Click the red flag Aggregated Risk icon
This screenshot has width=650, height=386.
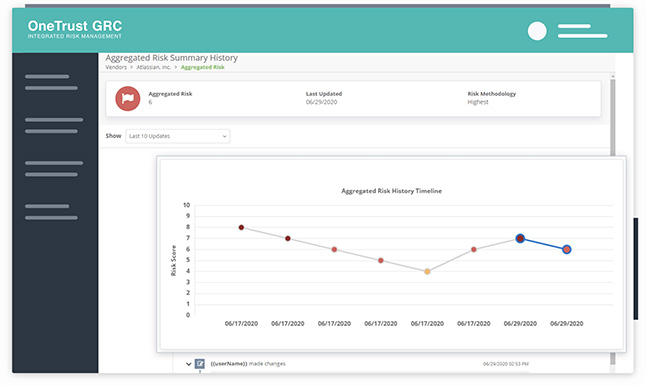pos(128,99)
